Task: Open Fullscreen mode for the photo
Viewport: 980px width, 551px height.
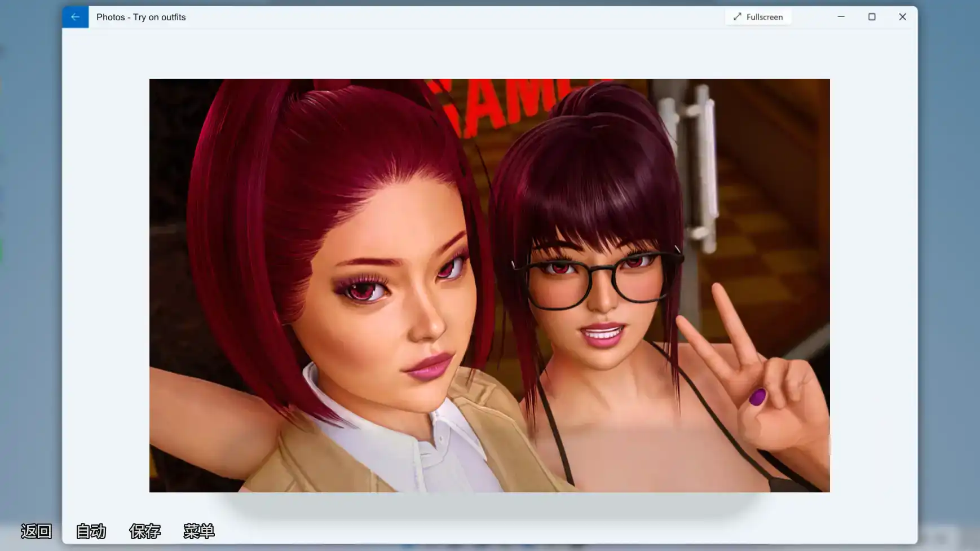Action: coord(758,17)
